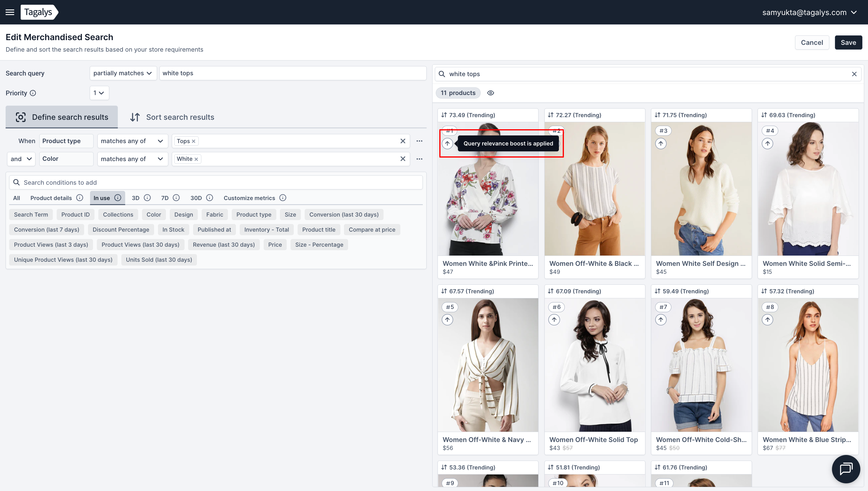Select the 7D metrics filter
The image size is (868, 491).
tap(165, 198)
